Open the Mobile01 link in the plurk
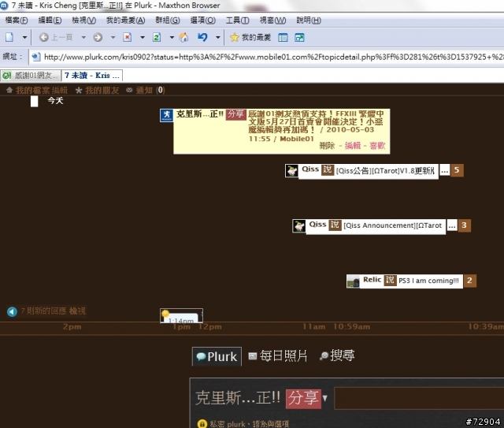The height and width of the screenshot is (428, 504). [297, 139]
